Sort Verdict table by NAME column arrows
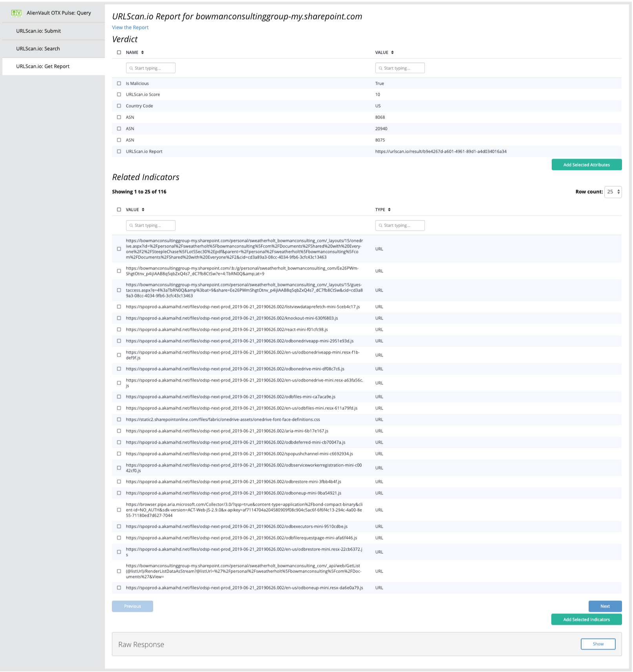The width and height of the screenshot is (633, 672). pyautogui.click(x=143, y=53)
